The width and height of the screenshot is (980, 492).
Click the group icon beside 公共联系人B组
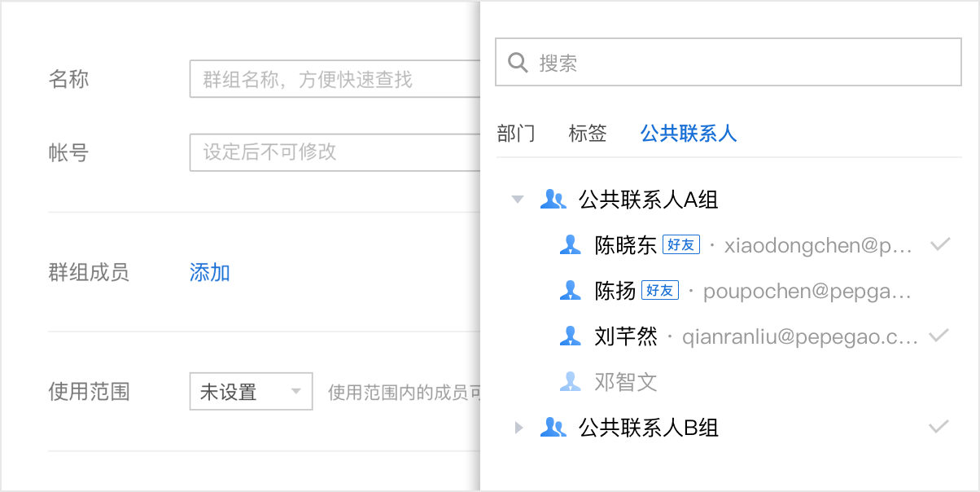(553, 427)
